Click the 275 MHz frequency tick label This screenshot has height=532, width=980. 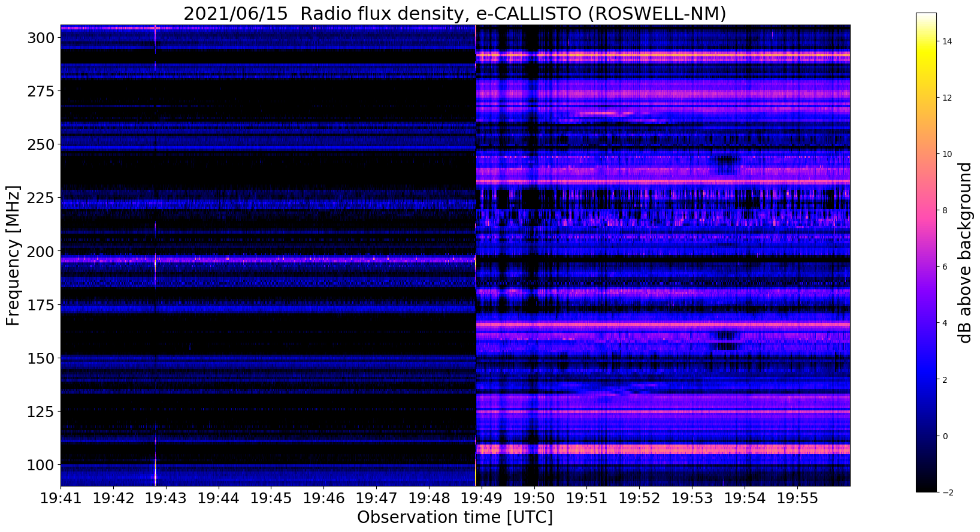(40, 91)
